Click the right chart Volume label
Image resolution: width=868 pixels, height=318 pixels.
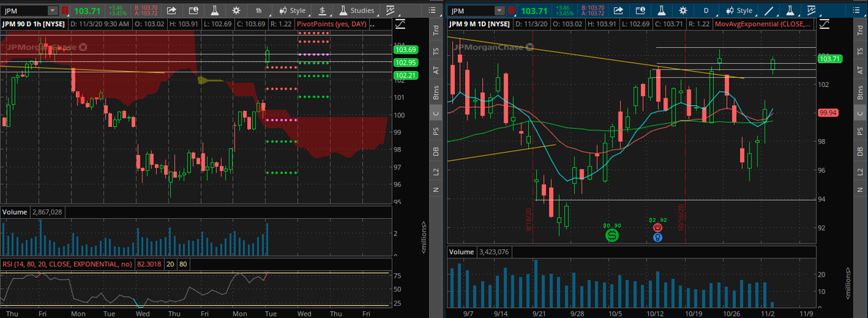click(461, 251)
